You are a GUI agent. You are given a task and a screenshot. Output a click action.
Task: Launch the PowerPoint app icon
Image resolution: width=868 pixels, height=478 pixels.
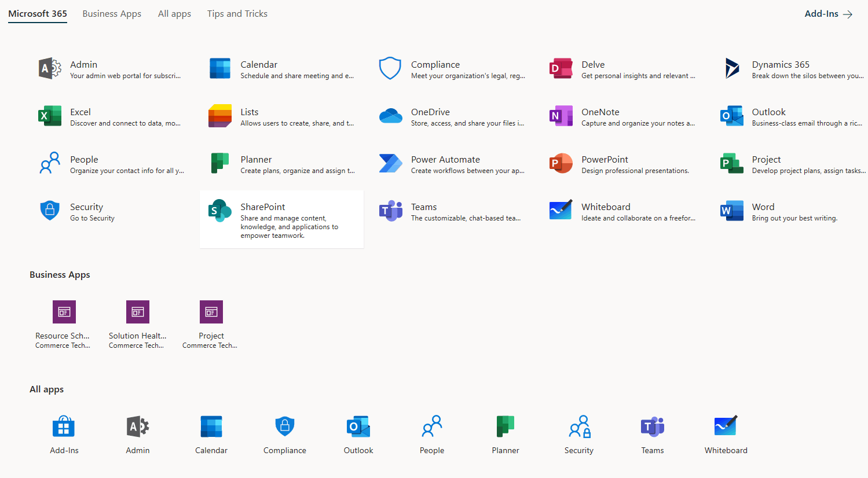point(561,163)
